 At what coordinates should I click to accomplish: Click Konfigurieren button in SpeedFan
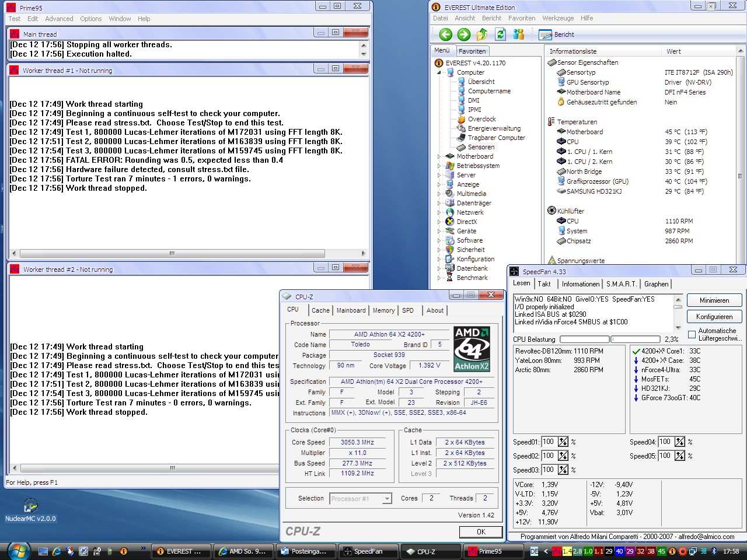click(714, 317)
